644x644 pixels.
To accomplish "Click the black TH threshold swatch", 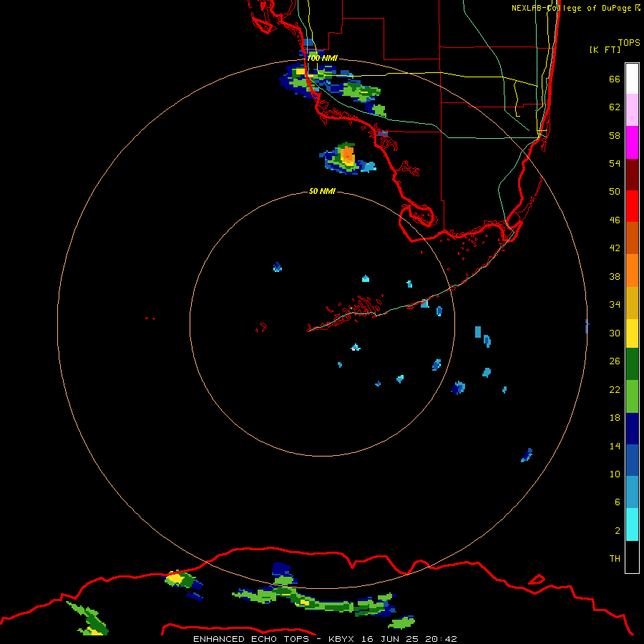I will [632, 557].
